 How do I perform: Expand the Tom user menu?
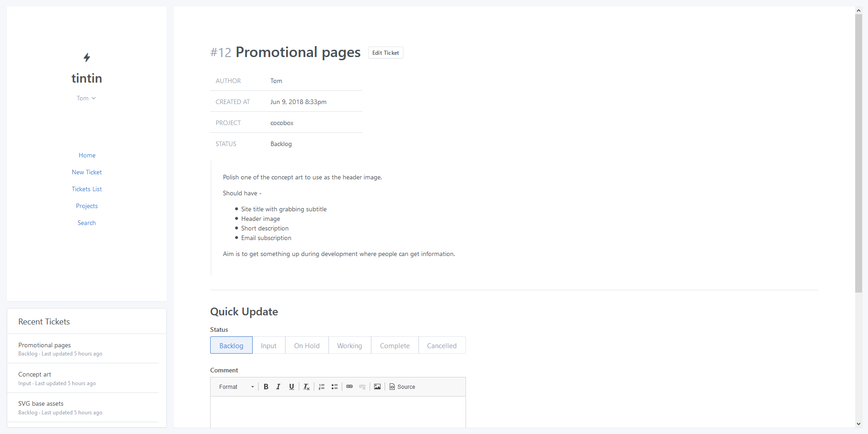(x=86, y=98)
